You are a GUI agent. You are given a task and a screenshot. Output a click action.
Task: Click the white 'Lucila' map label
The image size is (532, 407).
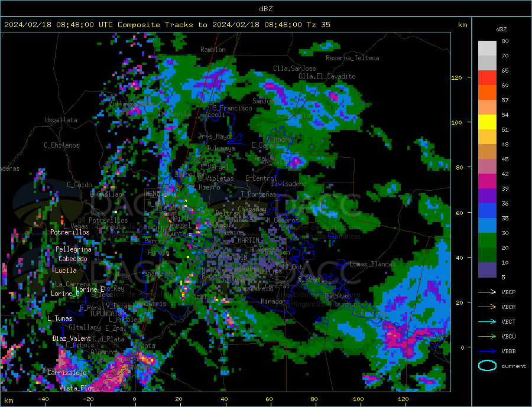click(x=66, y=271)
